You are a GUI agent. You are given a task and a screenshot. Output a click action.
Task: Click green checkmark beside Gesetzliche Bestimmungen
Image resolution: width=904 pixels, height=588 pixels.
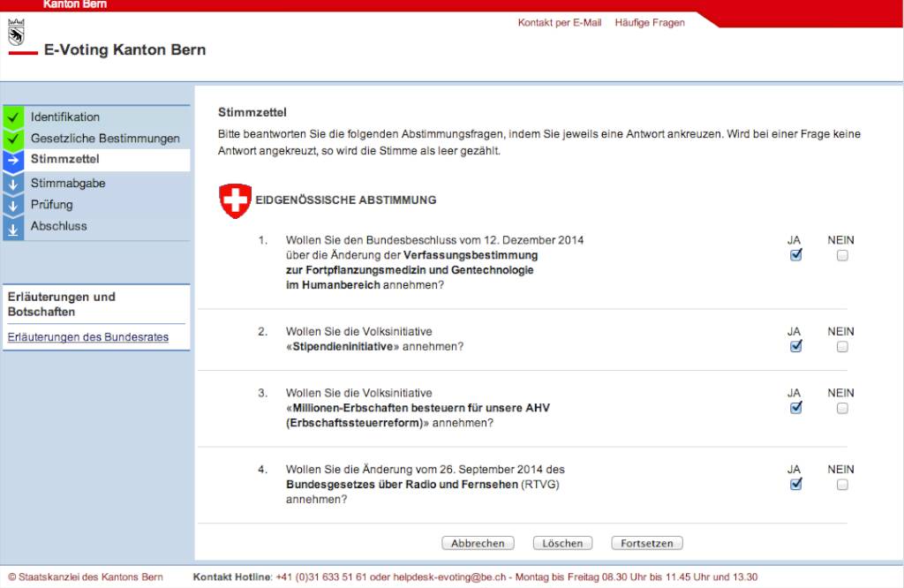(12, 139)
